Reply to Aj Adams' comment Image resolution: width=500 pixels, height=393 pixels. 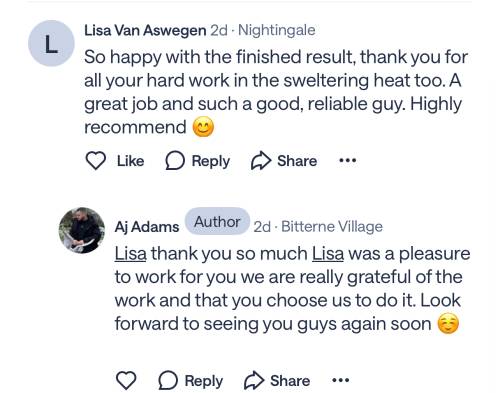(191, 380)
